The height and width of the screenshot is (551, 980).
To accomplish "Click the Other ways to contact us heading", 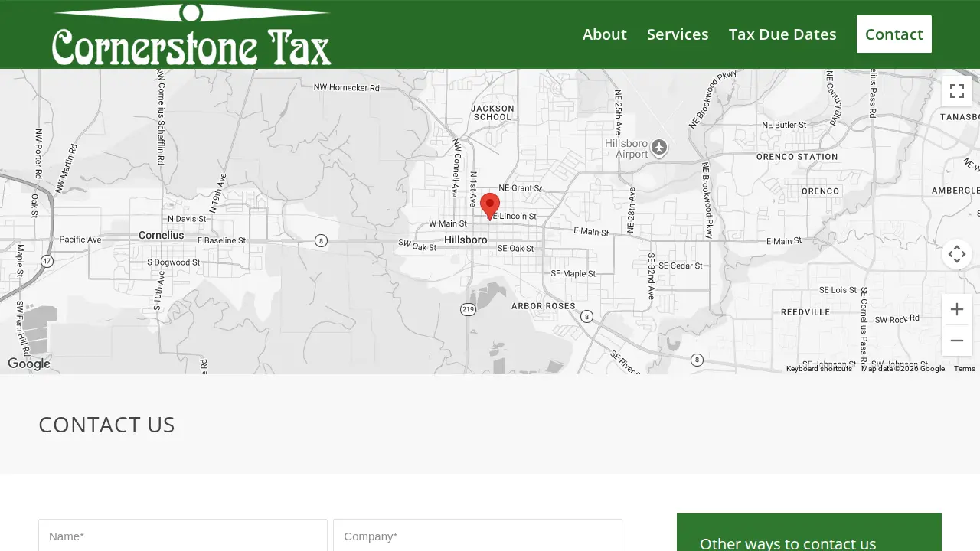I will (788, 544).
